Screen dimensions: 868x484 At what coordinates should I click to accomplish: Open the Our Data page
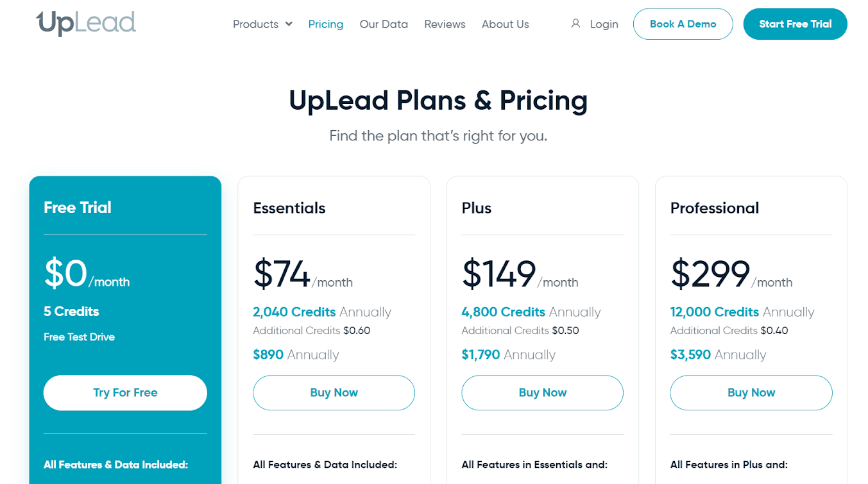pyautogui.click(x=384, y=24)
